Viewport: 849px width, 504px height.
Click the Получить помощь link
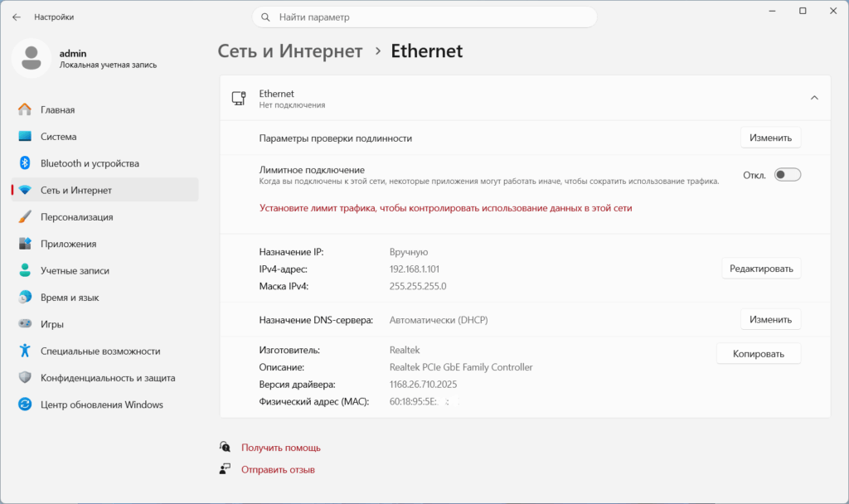click(281, 448)
